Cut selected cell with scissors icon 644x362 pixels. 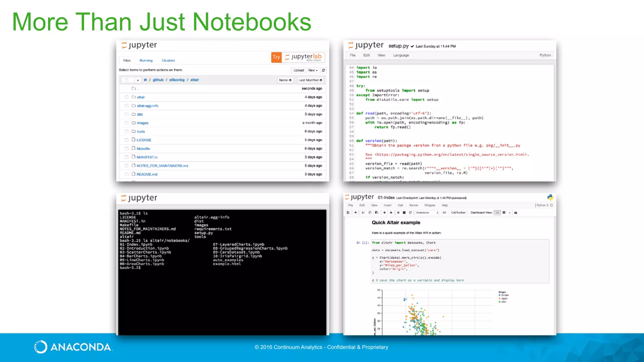(363, 213)
